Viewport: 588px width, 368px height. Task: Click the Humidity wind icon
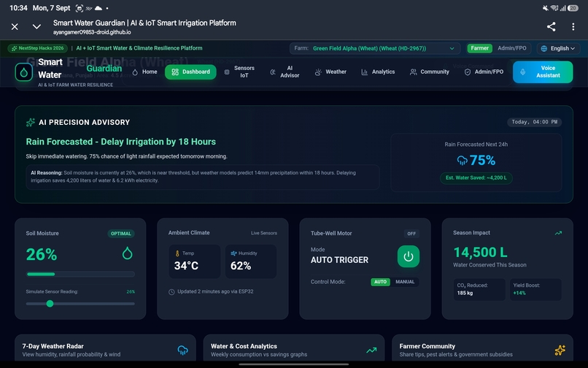(x=233, y=253)
